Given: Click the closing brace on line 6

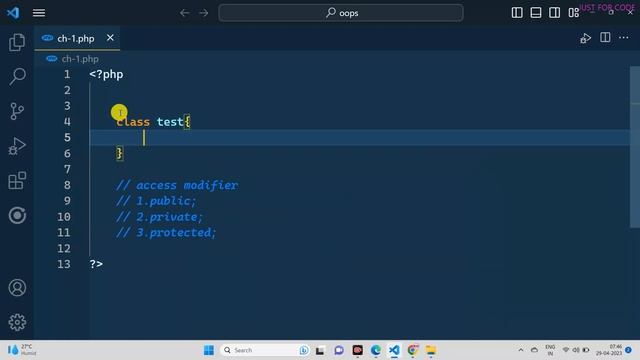Looking at the screenshot, I should click(x=119, y=153).
